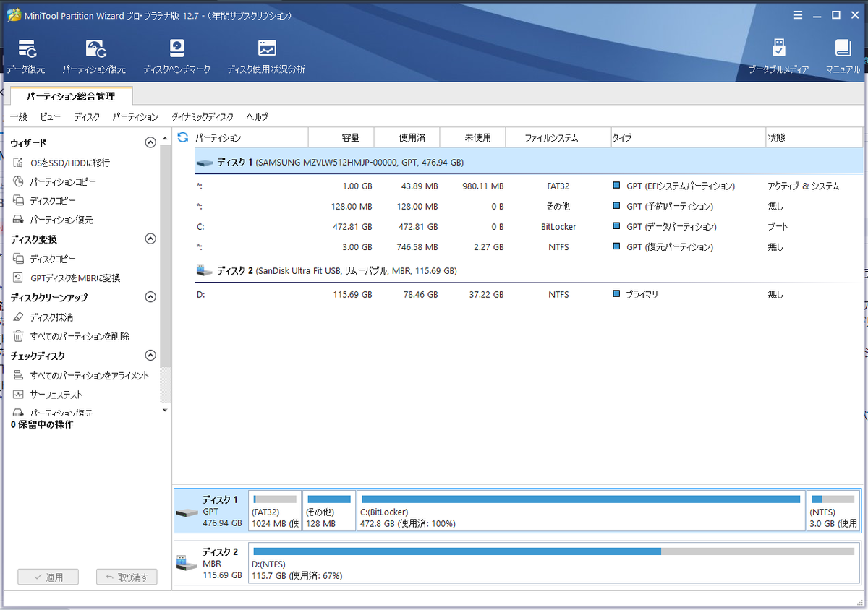Click the sidebar scroll down arrow
The height and width of the screenshot is (610, 868).
point(165,410)
